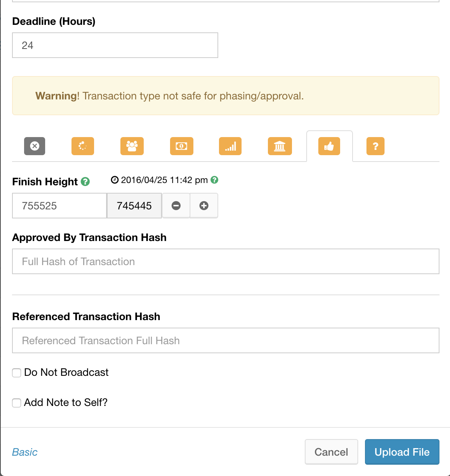Choose the money bill balance tab

[182, 146]
